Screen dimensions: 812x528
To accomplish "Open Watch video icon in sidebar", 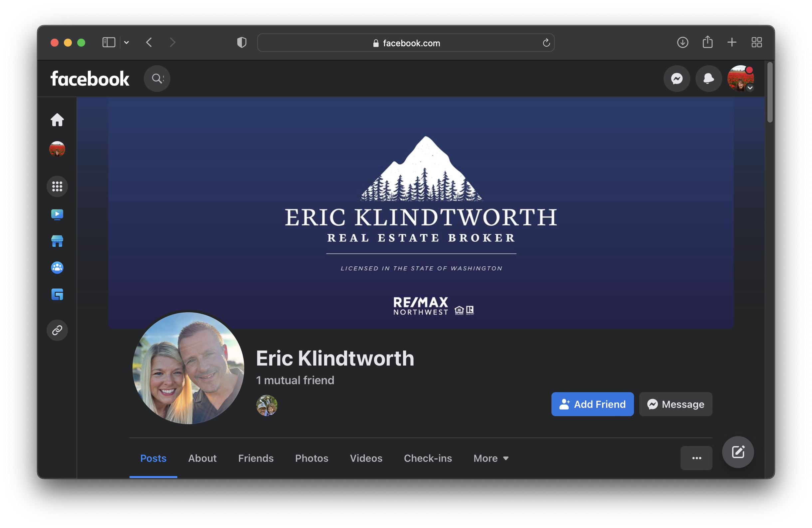I will pyautogui.click(x=57, y=215).
